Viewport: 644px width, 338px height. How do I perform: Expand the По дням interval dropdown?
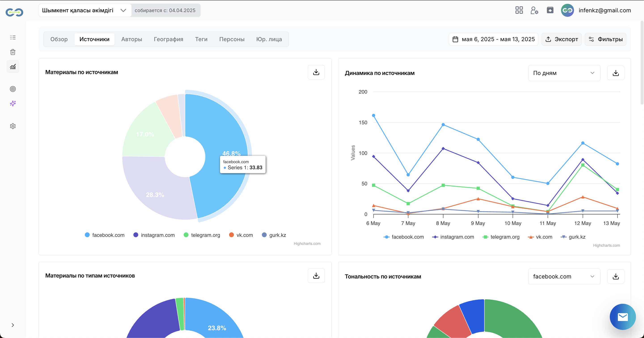click(x=564, y=73)
